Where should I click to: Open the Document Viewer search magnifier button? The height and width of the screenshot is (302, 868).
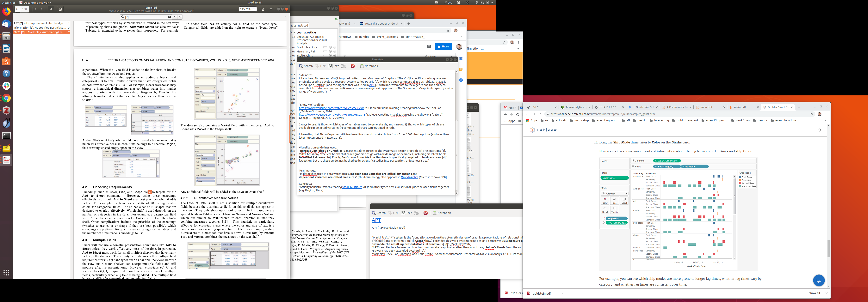(x=51, y=9)
